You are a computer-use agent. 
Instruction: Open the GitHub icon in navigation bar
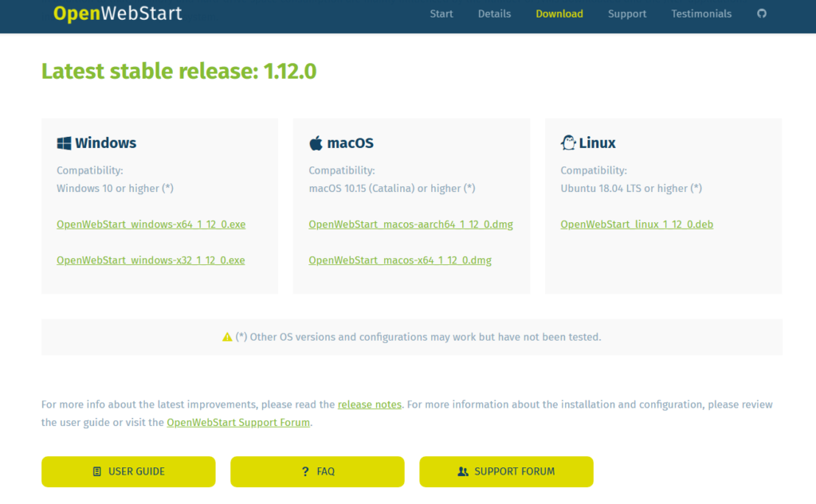click(762, 14)
